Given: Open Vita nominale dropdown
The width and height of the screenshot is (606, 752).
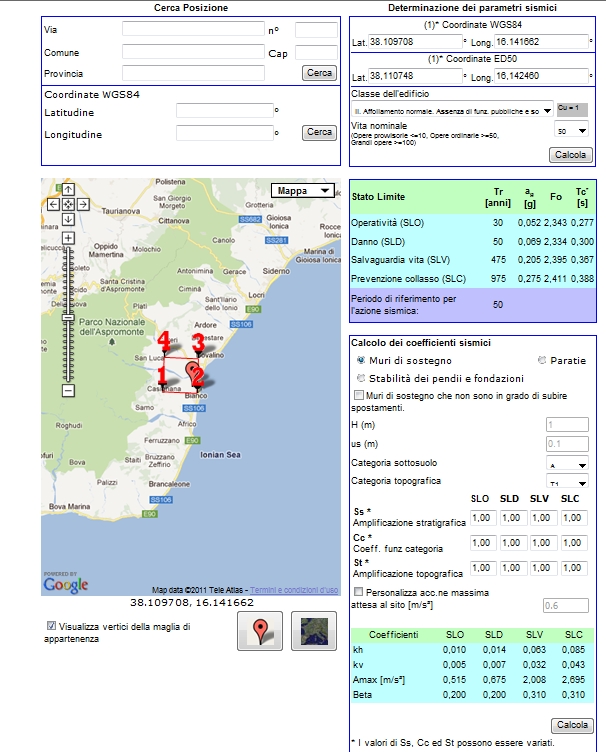Looking at the screenshot, I should coord(571,130).
